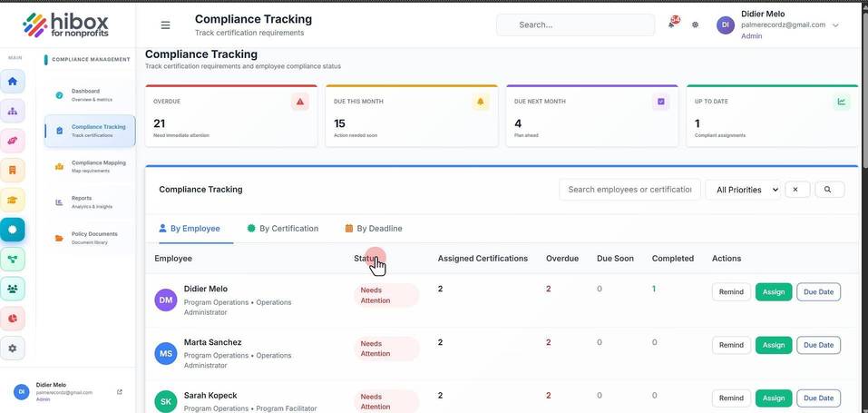Click the Status column header
The width and height of the screenshot is (868, 413).
coord(366,259)
